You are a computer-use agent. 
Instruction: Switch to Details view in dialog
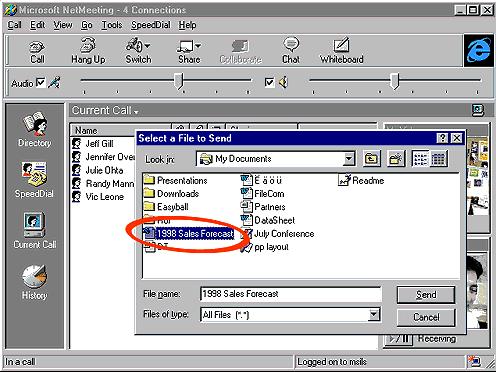coord(438,159)
